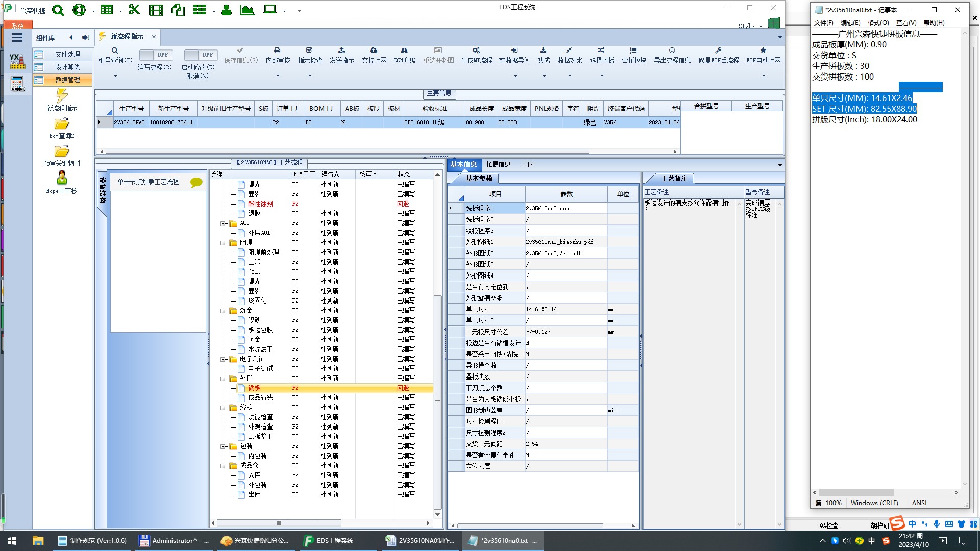Collapse the 终检 tree folder

coord(223,408)
